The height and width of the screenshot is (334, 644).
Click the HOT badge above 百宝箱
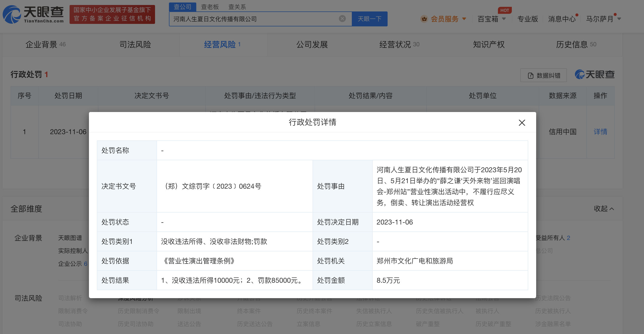[504, 10]
